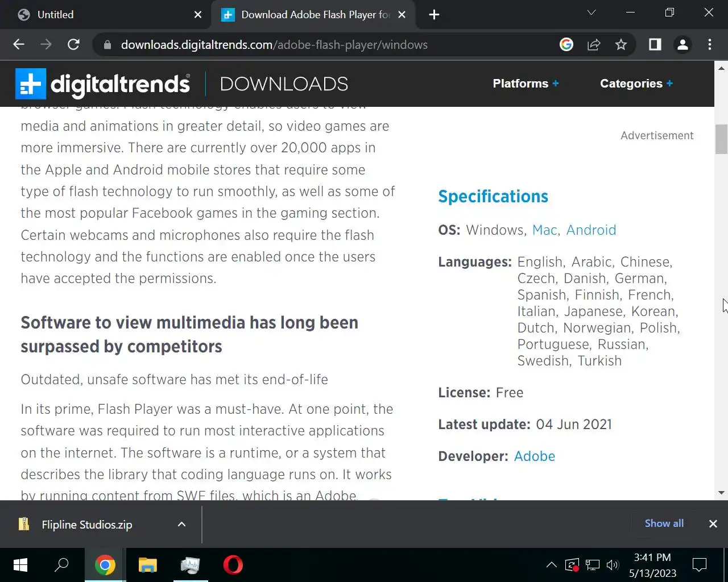Open the volume control icon
This screenshot has height=582, width=728.
coord(613,565)
